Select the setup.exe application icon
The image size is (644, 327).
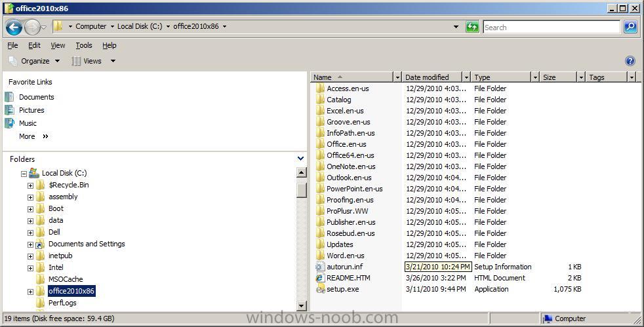tap(320, 289)
